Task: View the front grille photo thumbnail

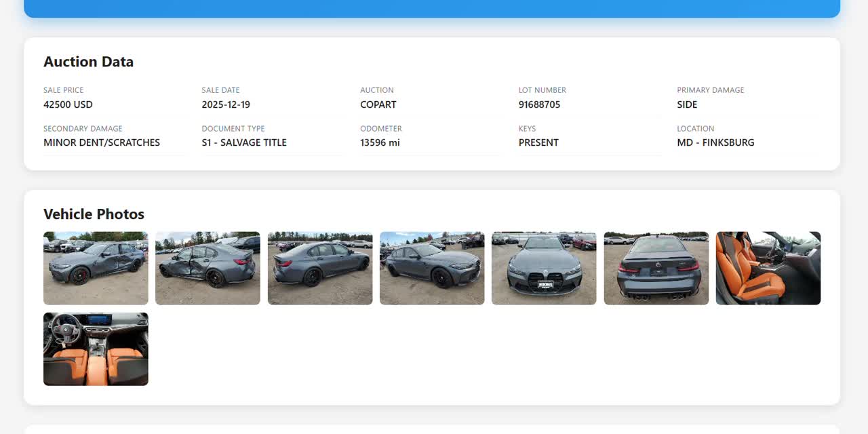Action: click(544, 268)
